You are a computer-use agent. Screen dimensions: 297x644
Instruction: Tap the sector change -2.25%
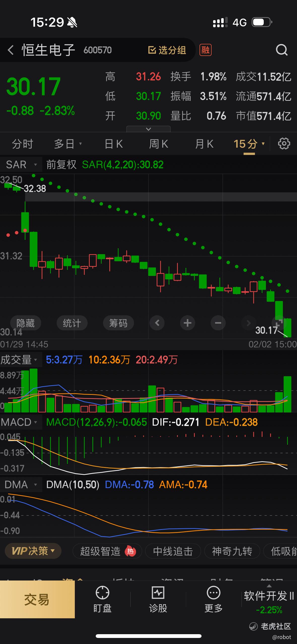pyautogui.click(x=269, y=610)
